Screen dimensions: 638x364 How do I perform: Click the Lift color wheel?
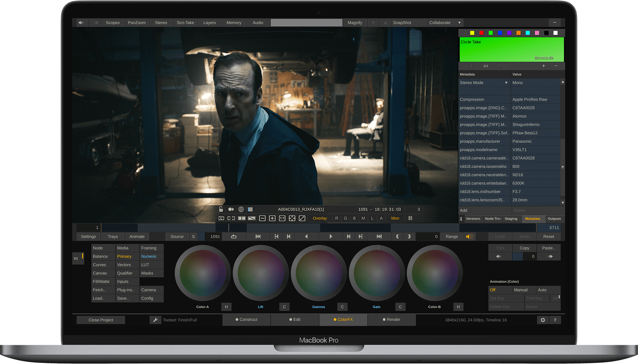click(x=260, y=273)
